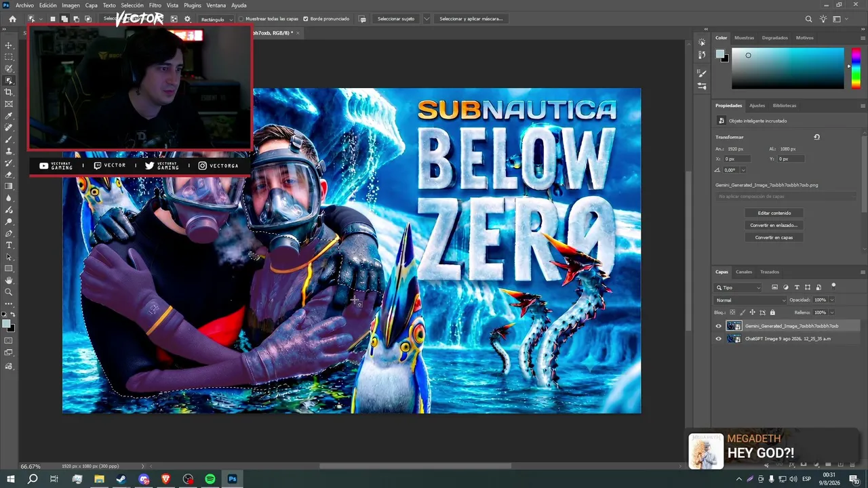Select the Brush tool
The image size is (868, 488).
9,139
